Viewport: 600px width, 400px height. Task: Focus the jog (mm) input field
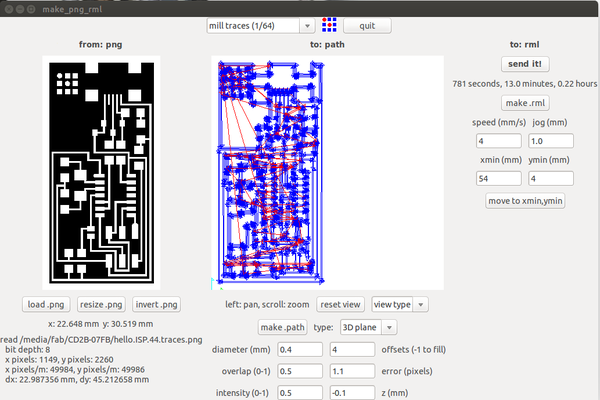point(551,141)
